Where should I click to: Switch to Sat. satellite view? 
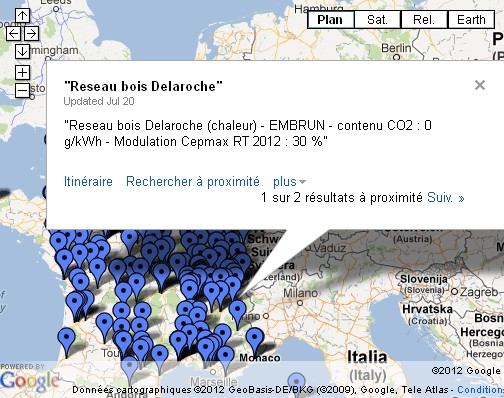377,20
